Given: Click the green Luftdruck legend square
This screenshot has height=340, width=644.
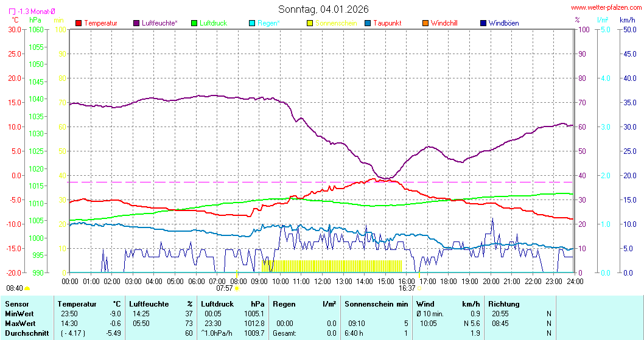Looking at the screenshot, I should pyautogui.click(x=195, y=23).
